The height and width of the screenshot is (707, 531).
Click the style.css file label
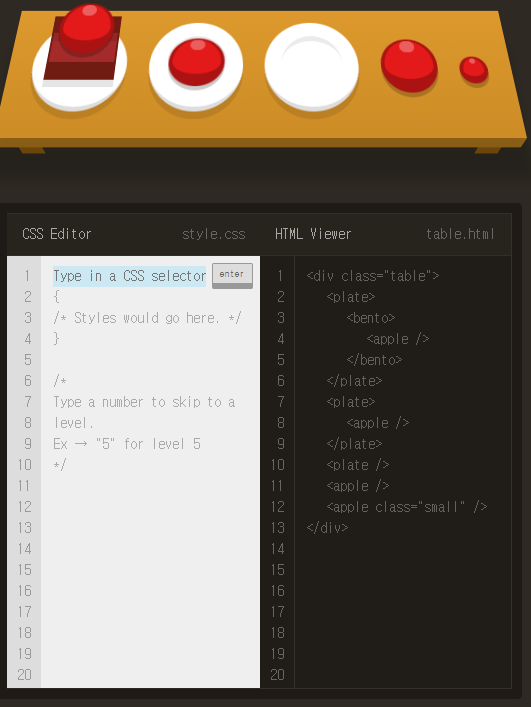[214, 234]
